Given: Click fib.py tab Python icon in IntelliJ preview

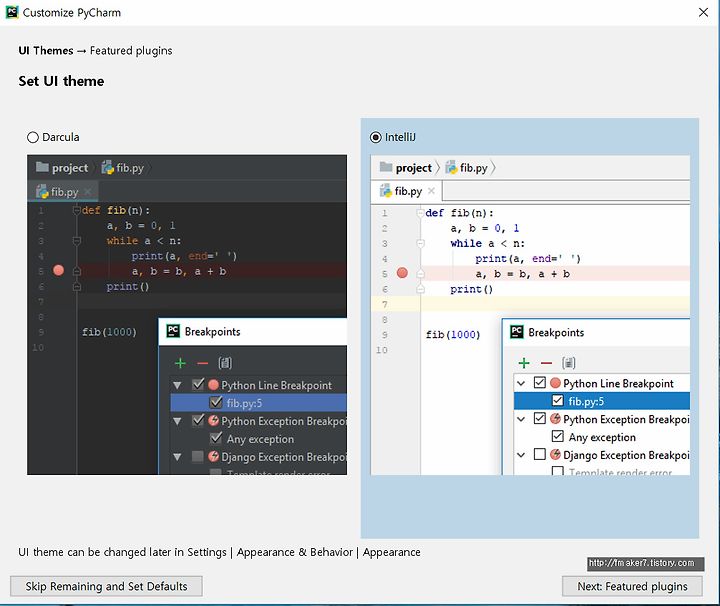Looking at the screenshot, I should [385, 191].
